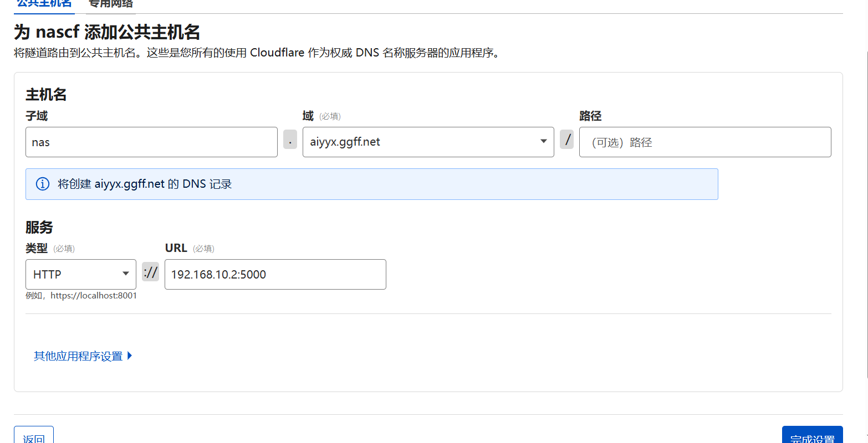
Task: Click the optional 路径 input field
Action: tap(705, 142)
